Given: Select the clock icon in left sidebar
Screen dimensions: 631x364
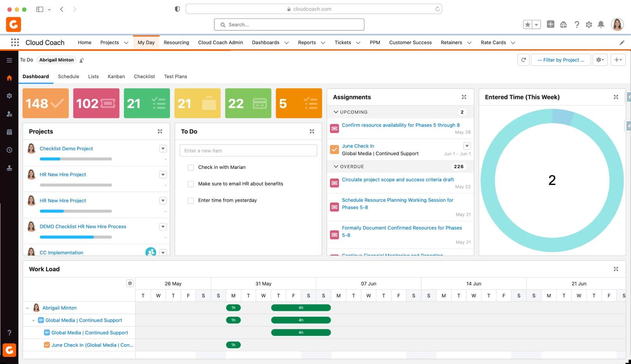Looking at the screenshot, I should tap(9, 150).
